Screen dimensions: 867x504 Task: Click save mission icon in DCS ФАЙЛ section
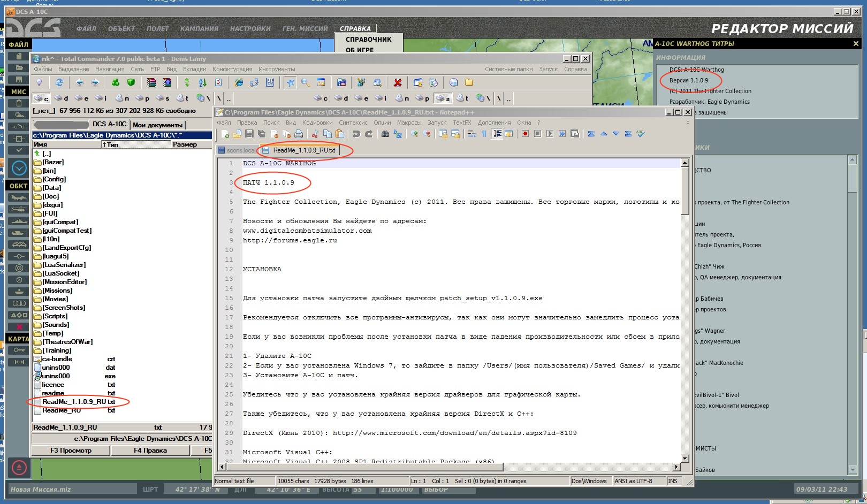(x=19, y=80)
